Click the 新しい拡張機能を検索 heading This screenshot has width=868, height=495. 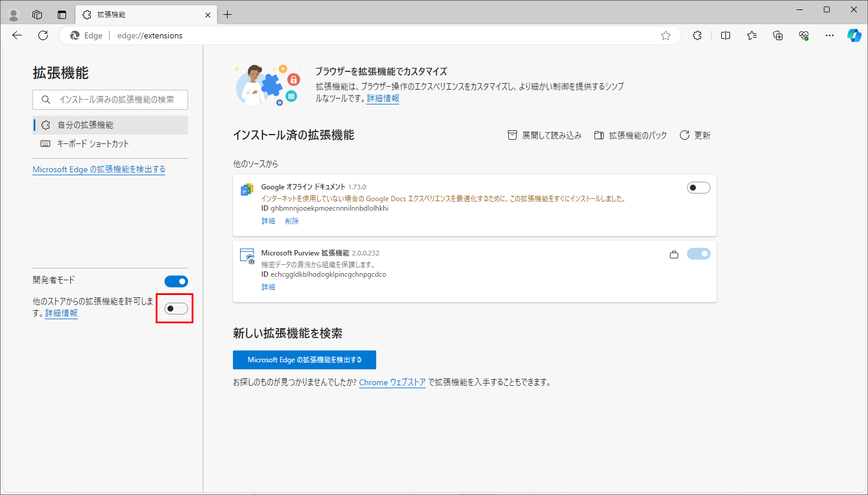tap(288, 333)
